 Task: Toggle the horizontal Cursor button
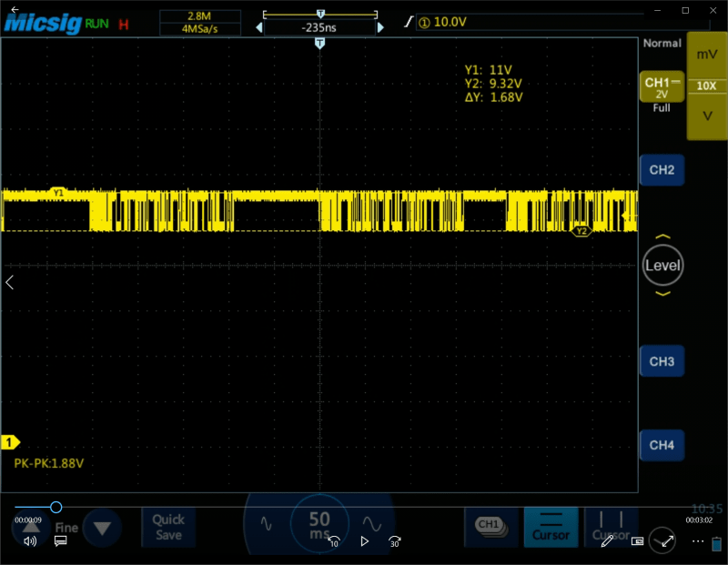tap(551, 527)
